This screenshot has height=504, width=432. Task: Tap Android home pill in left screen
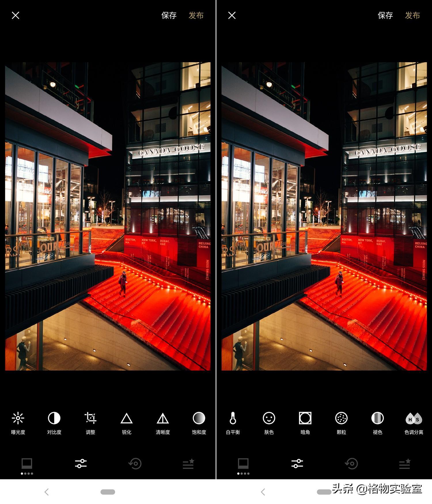coord(108,492)
